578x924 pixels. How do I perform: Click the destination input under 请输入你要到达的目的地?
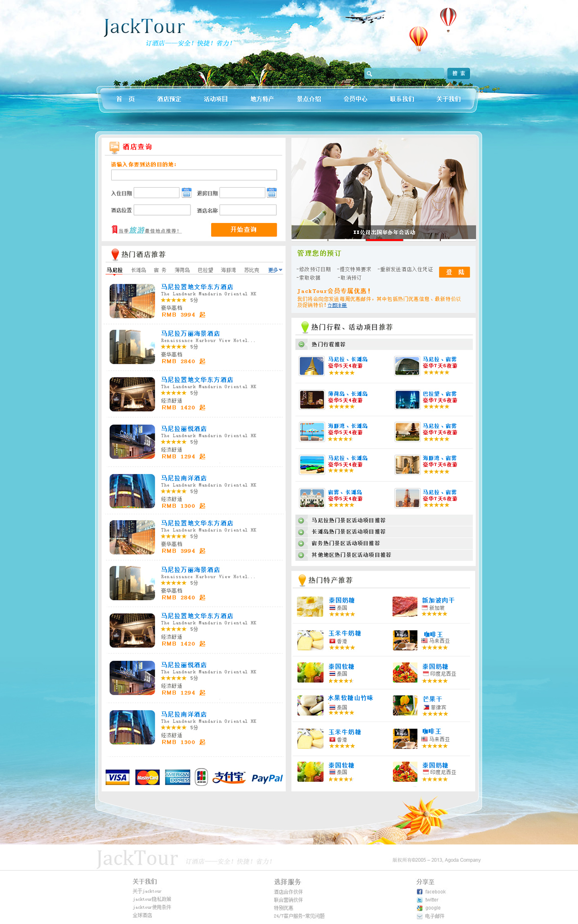[x=194, y=175]
